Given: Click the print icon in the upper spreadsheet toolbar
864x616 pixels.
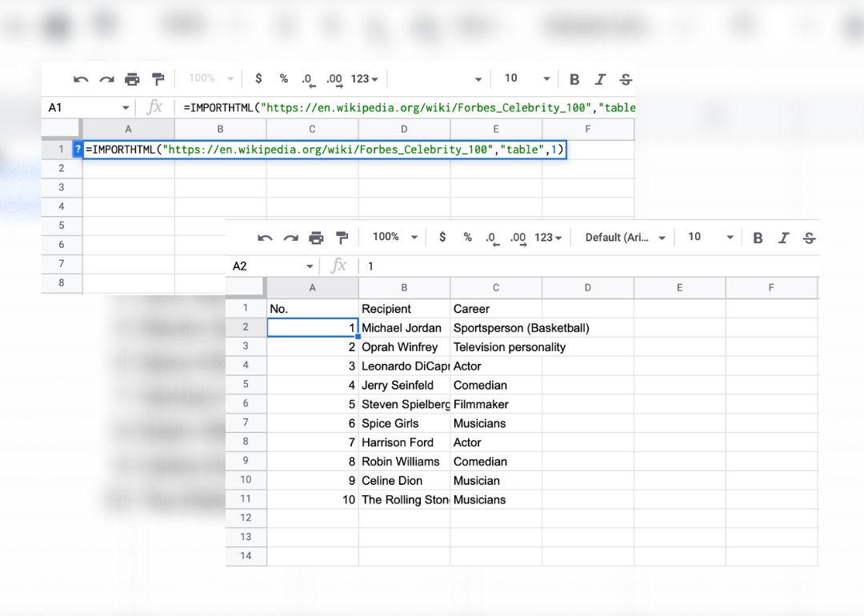Looking at the screenshot, I should (x=132, y=79).
